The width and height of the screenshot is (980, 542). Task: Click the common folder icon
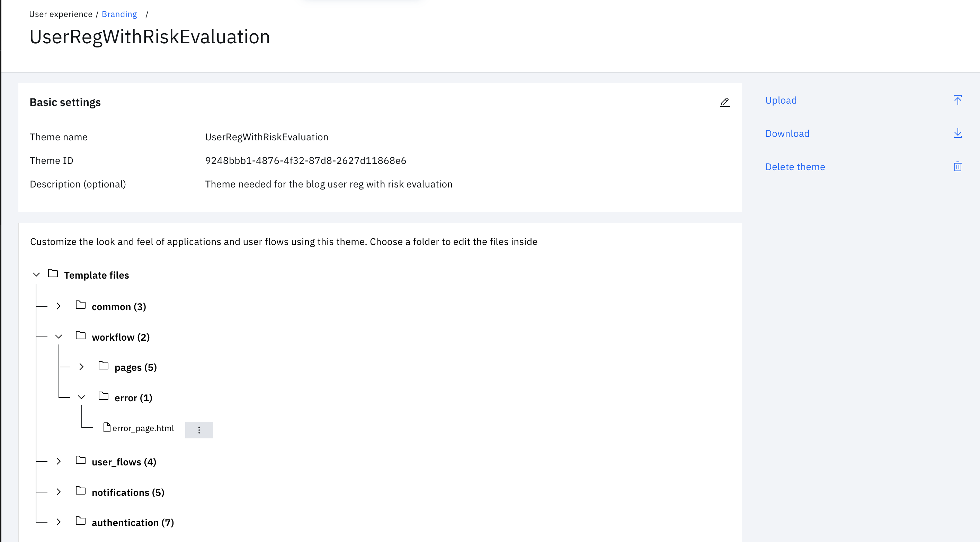pyautogui.click(x=81, y=305)
